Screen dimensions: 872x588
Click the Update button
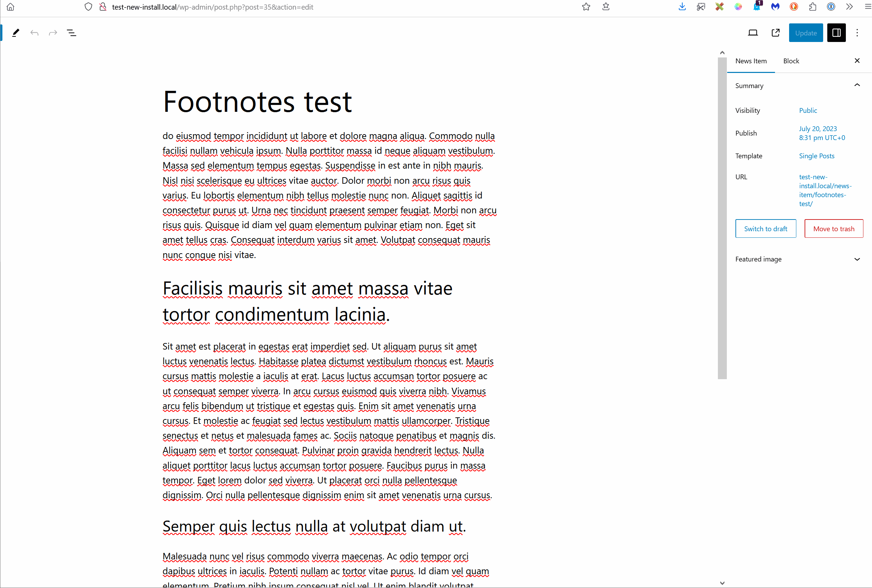click(805, 33)
